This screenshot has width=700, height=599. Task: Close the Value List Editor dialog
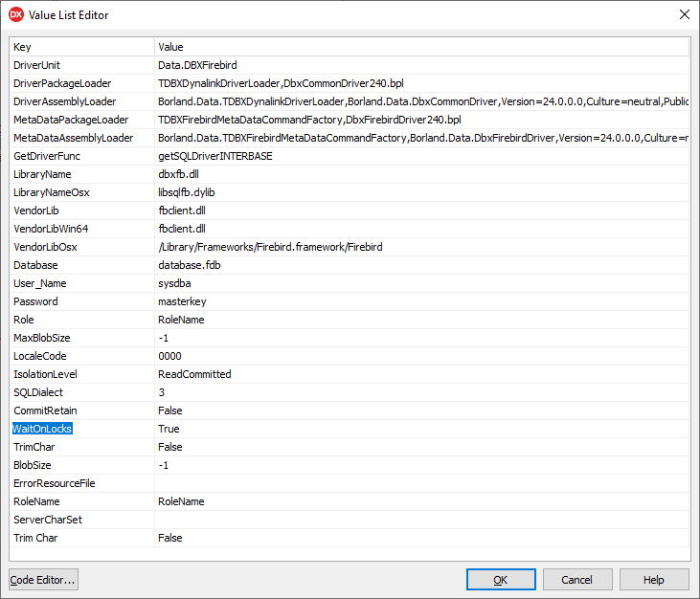[x=684, y=14]
